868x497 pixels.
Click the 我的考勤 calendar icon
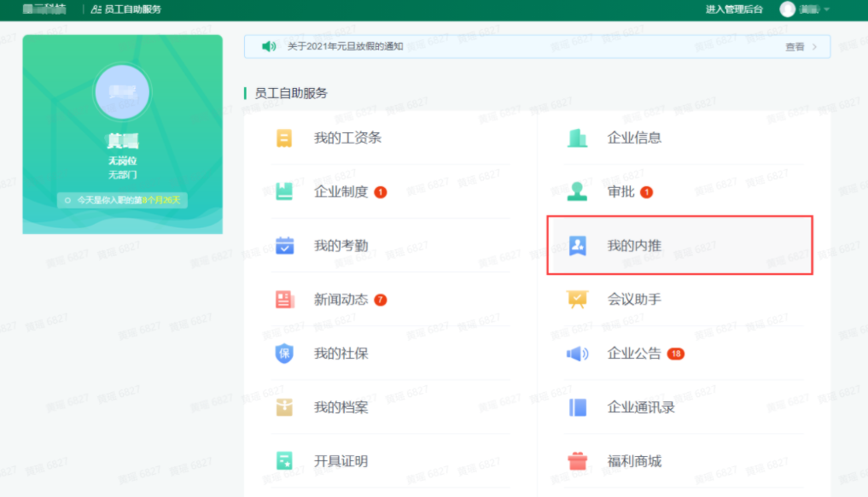284,245
